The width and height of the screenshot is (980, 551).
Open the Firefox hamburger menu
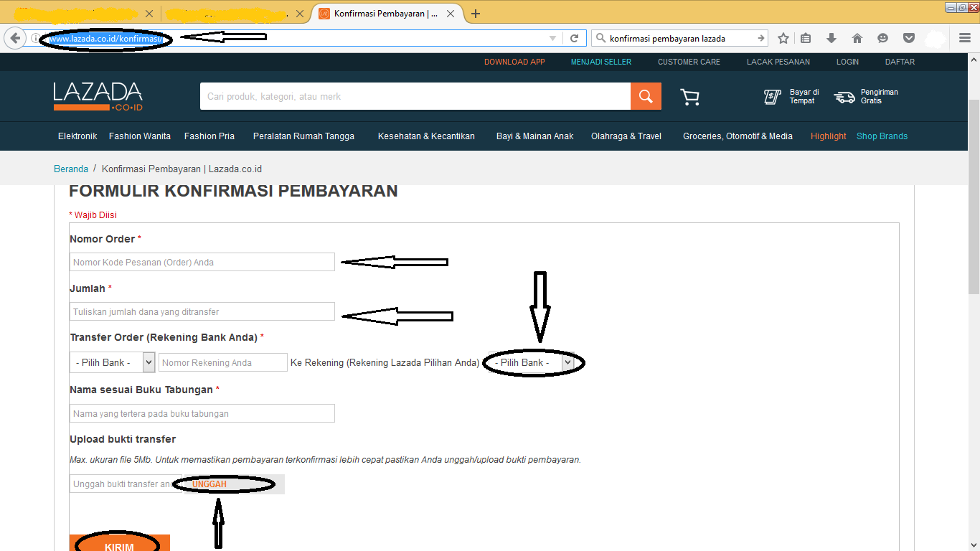pos(965,38)
